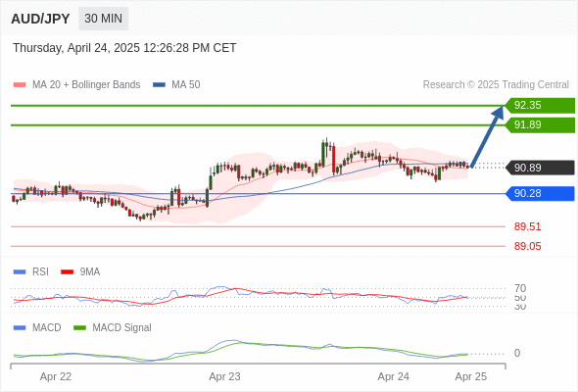Click the red 9MA legend swatch

[67, 272]
